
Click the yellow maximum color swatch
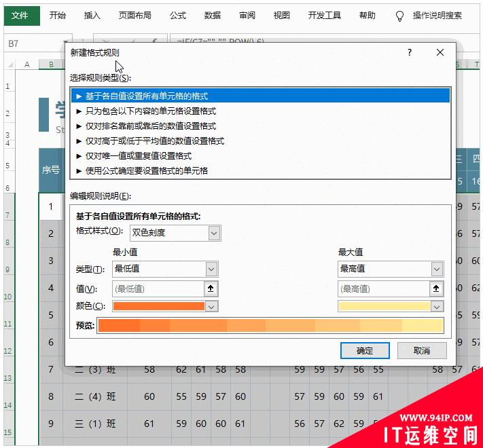(x=384, y=306)
